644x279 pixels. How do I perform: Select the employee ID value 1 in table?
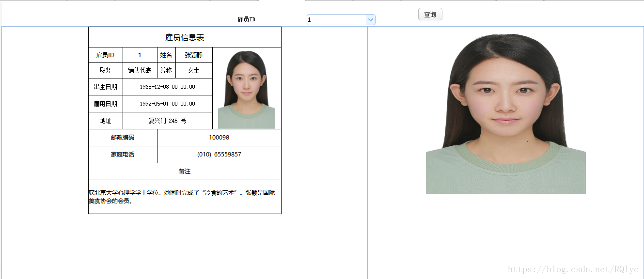point(140,55)
